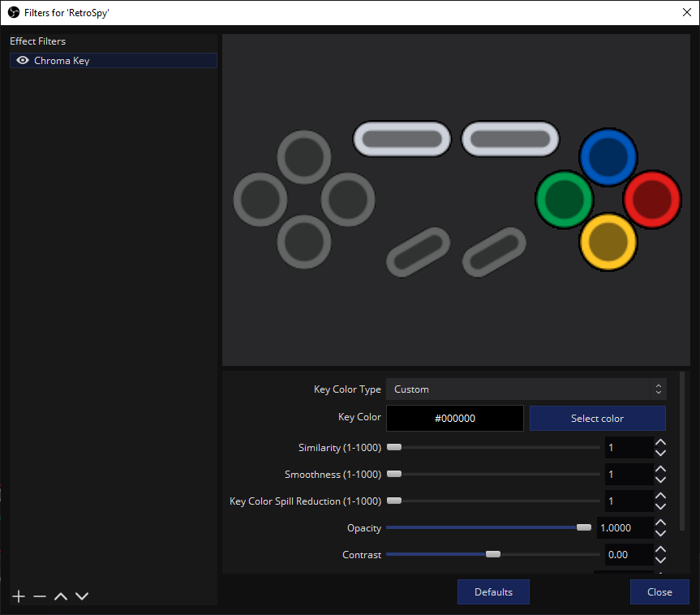Increase Opacity with up stepper arrow
700x615 pixels.
point(660,523)
